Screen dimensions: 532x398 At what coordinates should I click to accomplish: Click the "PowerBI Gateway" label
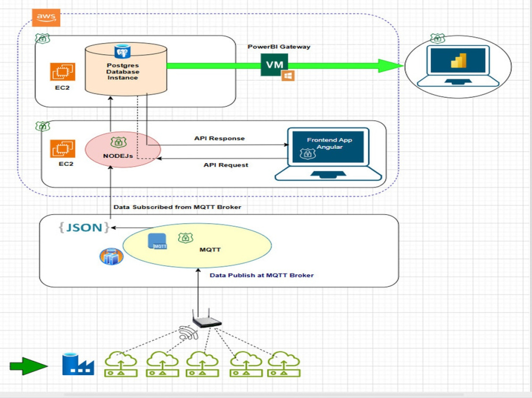pos(279,47)
